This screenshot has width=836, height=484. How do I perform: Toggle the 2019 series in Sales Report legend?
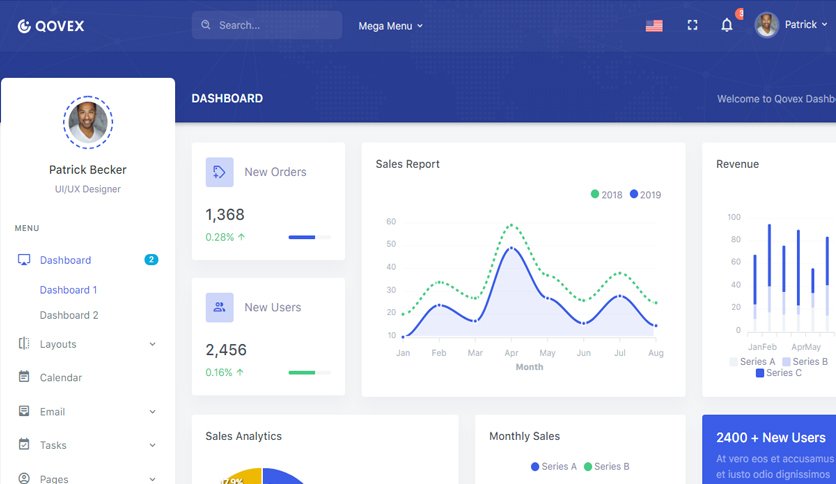click(x=645, y=195)
